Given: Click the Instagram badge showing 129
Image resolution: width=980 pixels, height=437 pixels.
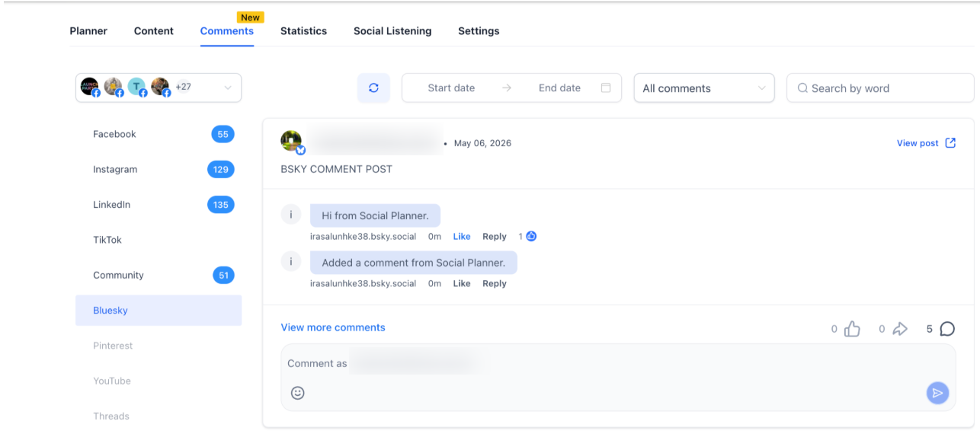Looking at the screenshot, I should coord(221,169).
